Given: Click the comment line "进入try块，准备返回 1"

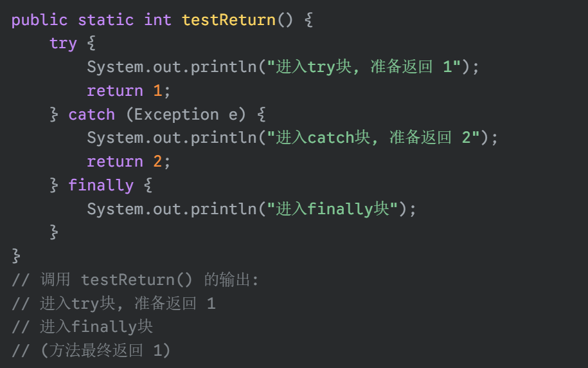Looking at the screenshot, I should pyautogui.click(x=127, y=304).
